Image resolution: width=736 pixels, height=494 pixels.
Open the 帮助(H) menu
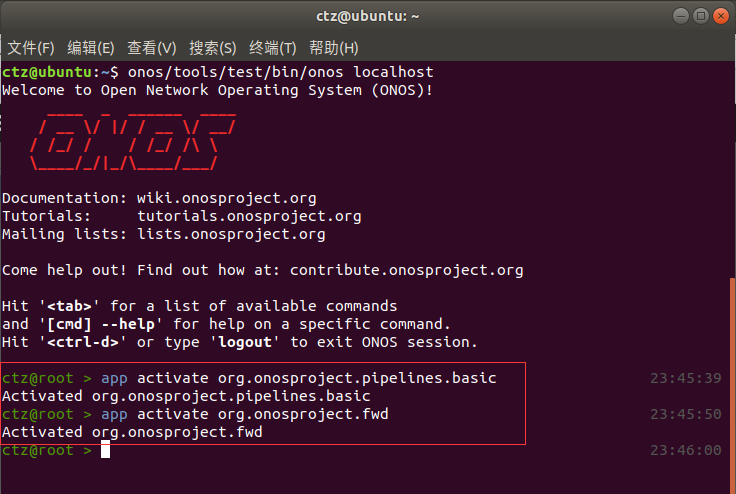point(334,48)
